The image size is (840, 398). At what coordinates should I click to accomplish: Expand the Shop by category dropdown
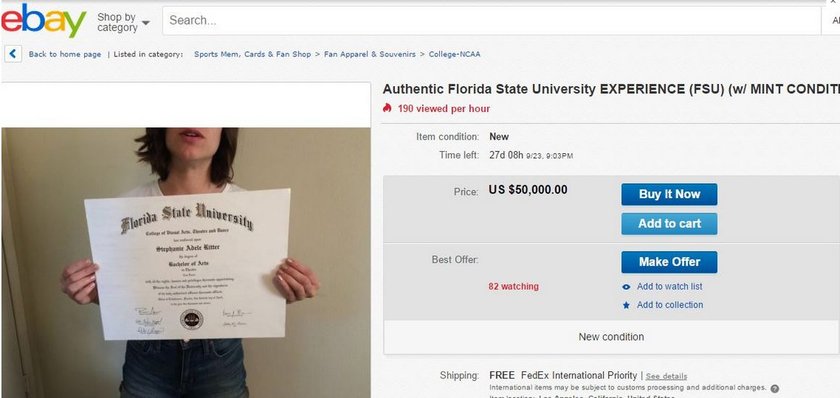[123, 22]
